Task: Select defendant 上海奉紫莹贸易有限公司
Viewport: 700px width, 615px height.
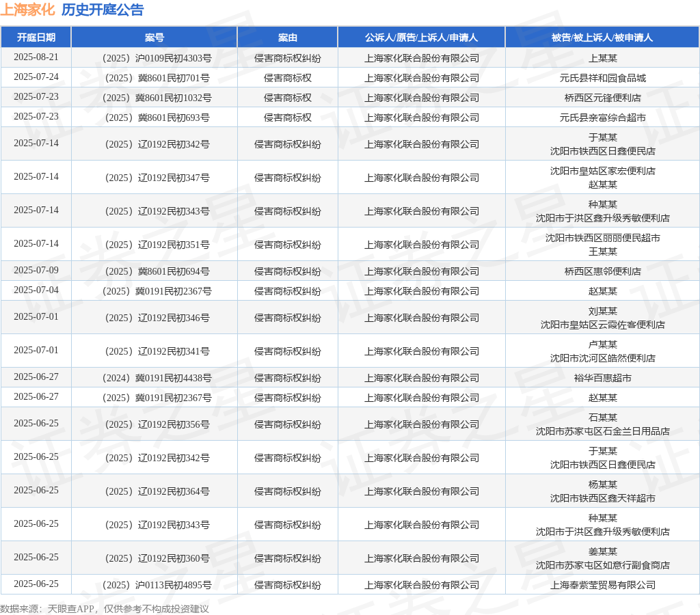Action: coord(603,585)
